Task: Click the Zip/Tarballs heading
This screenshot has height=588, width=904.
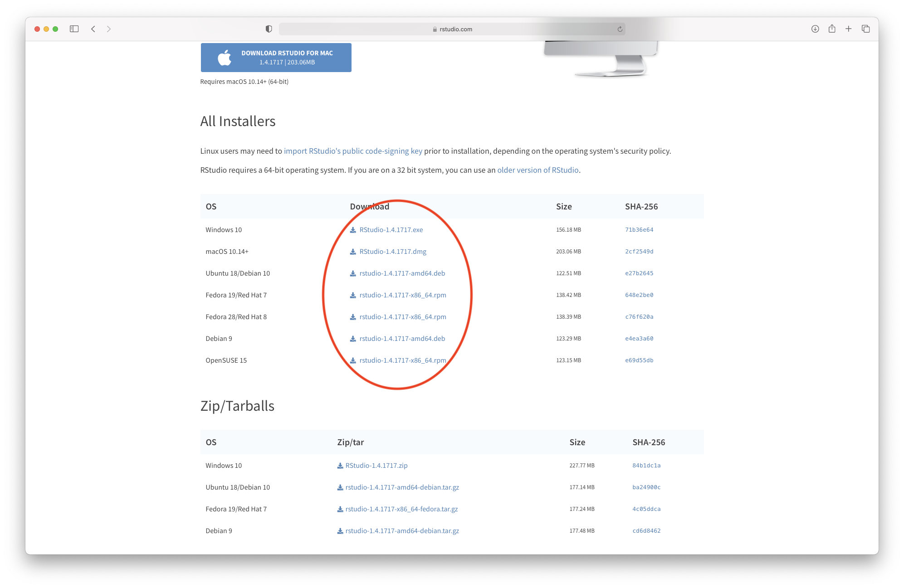Action: [237, 406]
